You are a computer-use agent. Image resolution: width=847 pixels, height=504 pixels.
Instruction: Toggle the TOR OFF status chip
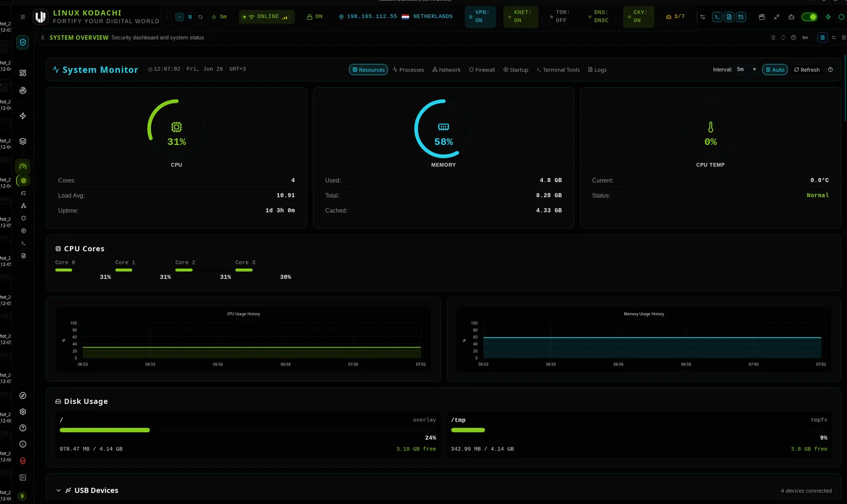[x=560, y=17]
